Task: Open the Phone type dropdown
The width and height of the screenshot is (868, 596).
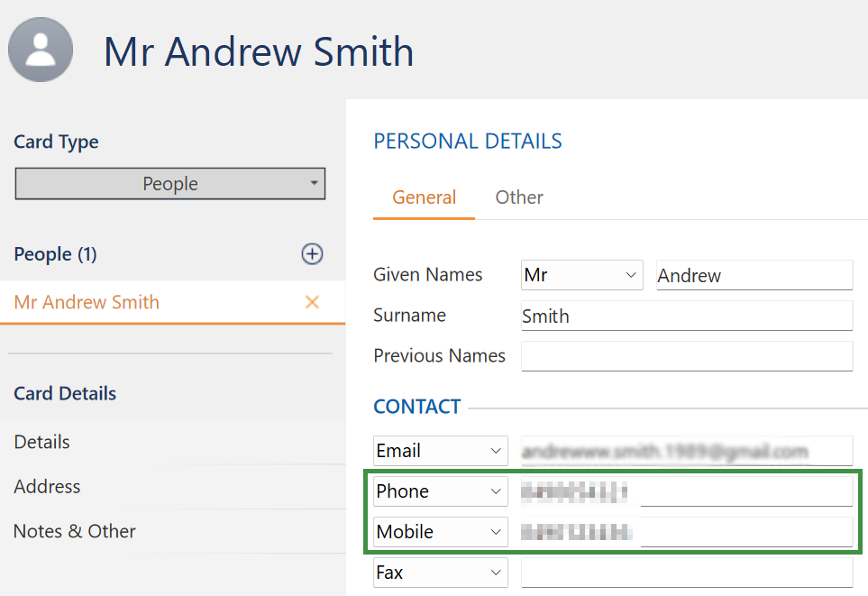Action: pos(440,491)
